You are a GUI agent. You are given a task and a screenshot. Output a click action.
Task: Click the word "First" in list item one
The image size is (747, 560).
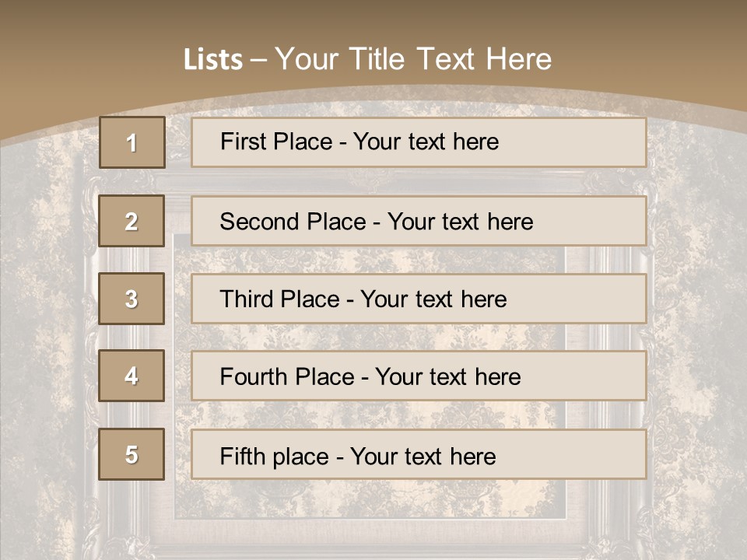tap(243, 142)
